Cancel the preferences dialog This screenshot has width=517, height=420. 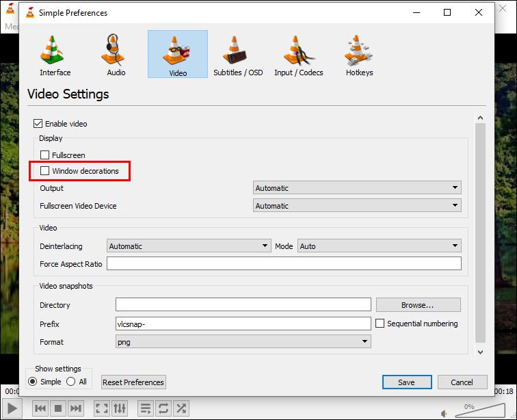[462, 382]
